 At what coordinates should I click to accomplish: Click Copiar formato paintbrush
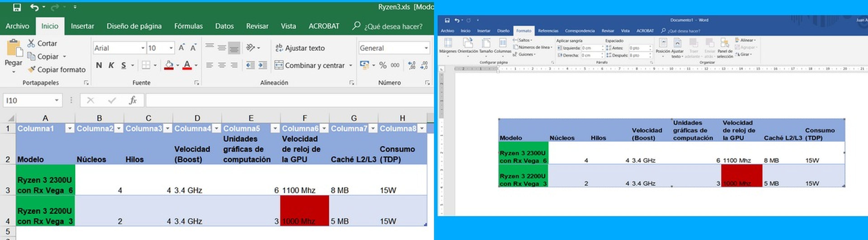tap(56, 69)
